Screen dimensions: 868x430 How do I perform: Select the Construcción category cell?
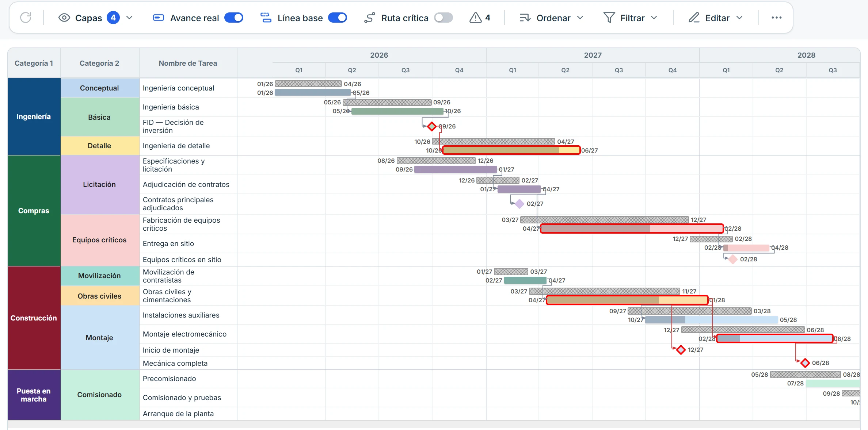point(34,318)
